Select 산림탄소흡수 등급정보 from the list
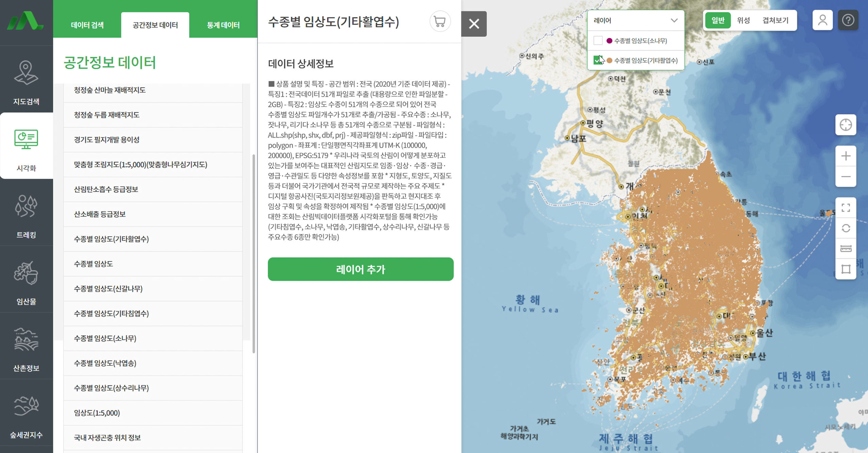Image resolution: width=868 pixels, height=453 pixels. [106, 189]
